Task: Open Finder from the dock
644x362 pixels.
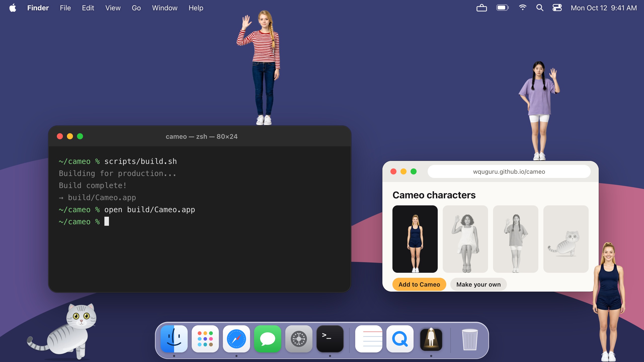Action: (174, 339)
